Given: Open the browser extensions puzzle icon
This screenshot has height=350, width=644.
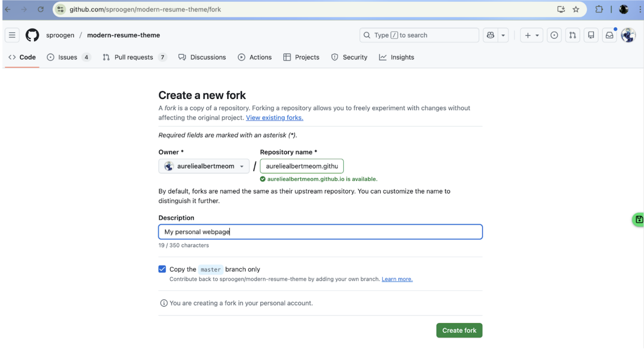Looking at the screenshot, I should 599,9.
